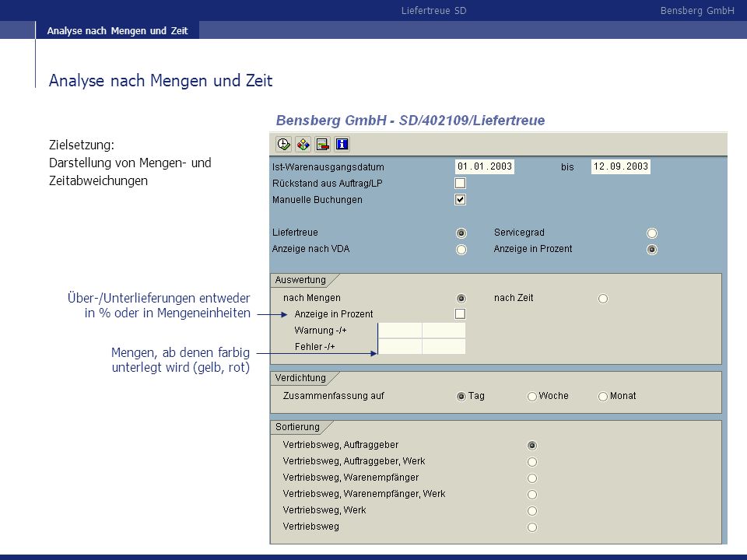
Task: Choose sorting Vertriebsweg, Werk radio button
Action: click(532, 511)
